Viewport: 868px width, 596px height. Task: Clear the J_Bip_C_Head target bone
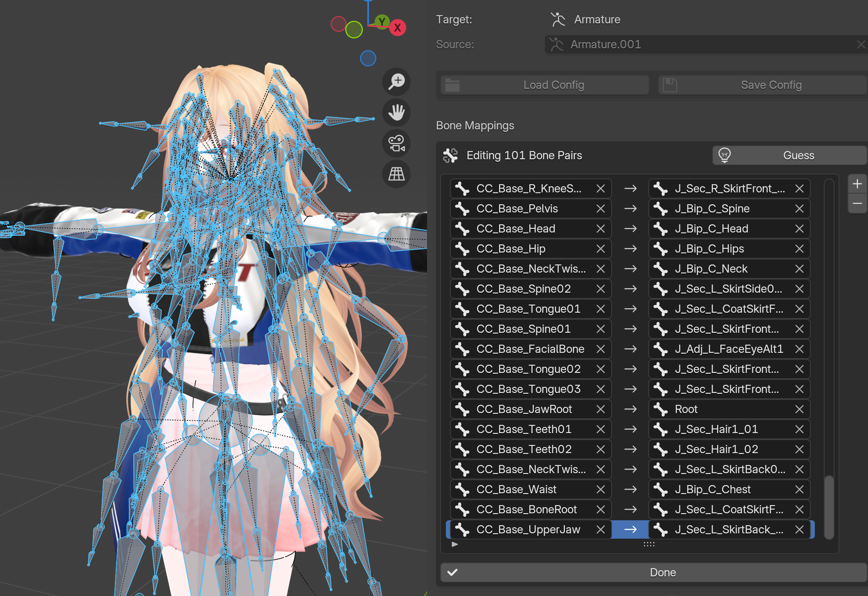[799, 229]
